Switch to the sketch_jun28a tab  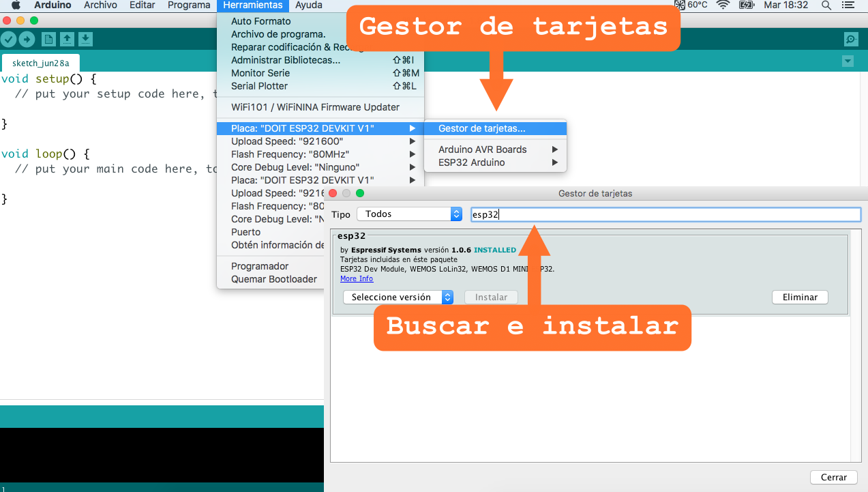point(41,63)
